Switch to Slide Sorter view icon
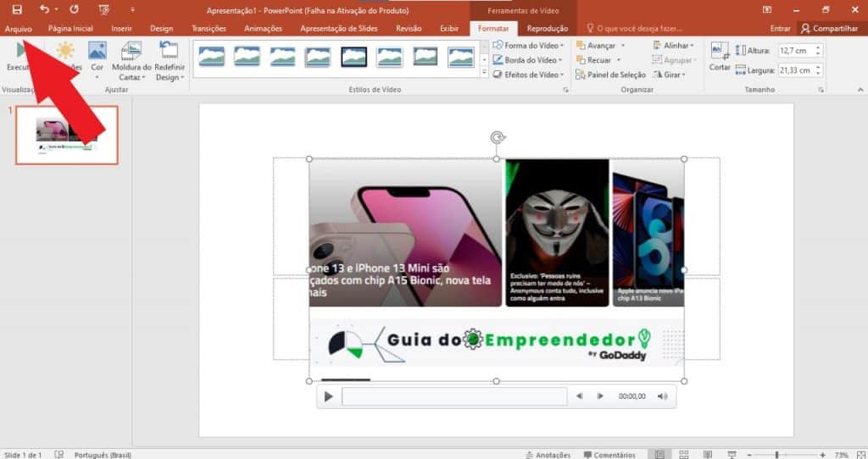868x459 pixels. coord(684,455)
